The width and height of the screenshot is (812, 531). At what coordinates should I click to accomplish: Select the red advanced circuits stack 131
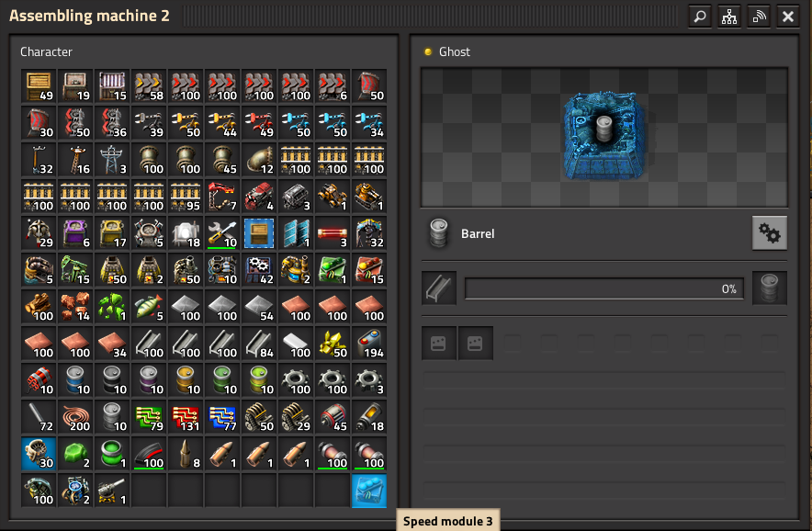(186, 417)
